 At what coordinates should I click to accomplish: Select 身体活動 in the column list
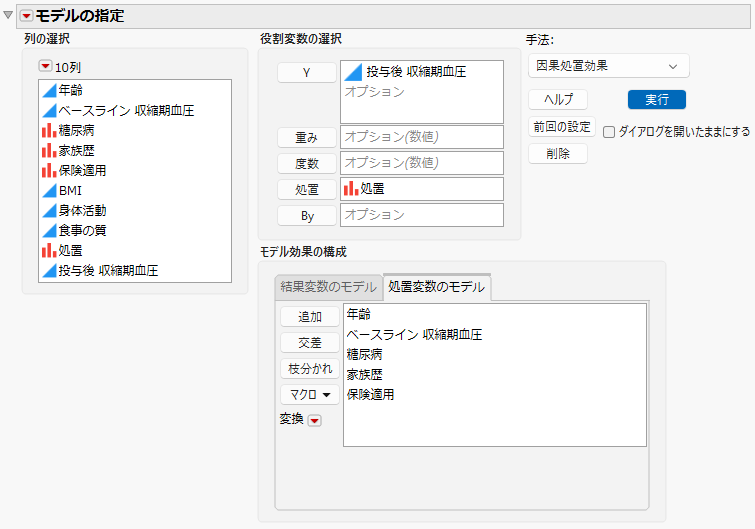coord(82,210)
